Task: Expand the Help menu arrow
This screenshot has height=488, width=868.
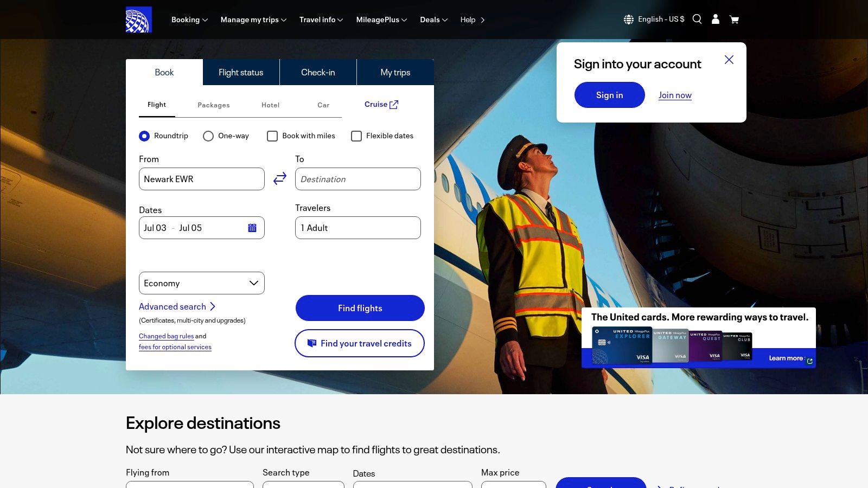Action: (482, 20)
